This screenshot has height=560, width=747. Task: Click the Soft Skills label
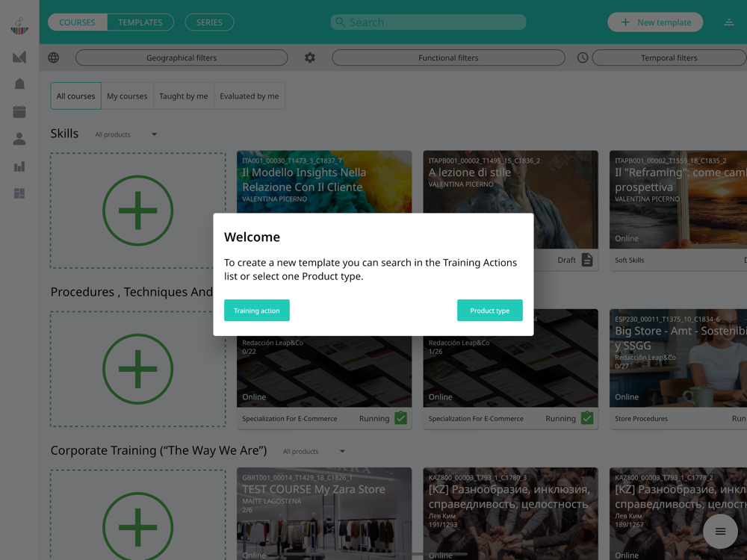[x=629, y=260]
